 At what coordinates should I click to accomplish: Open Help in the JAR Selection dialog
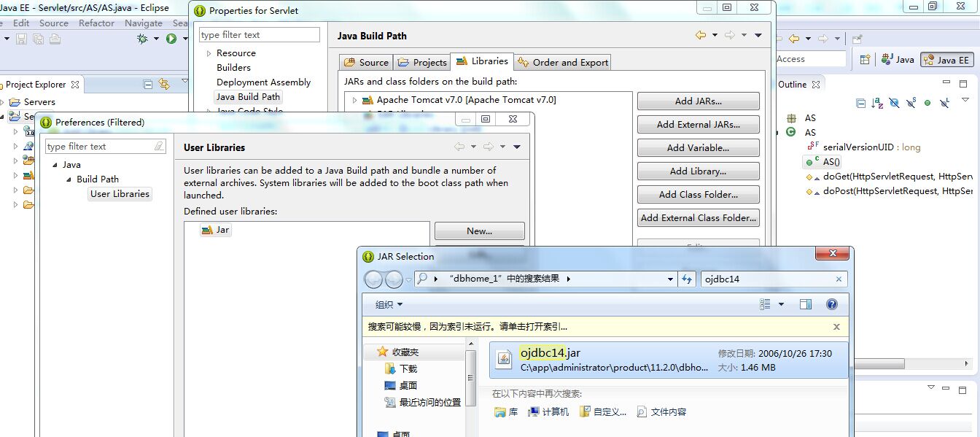tap(831, 304)
